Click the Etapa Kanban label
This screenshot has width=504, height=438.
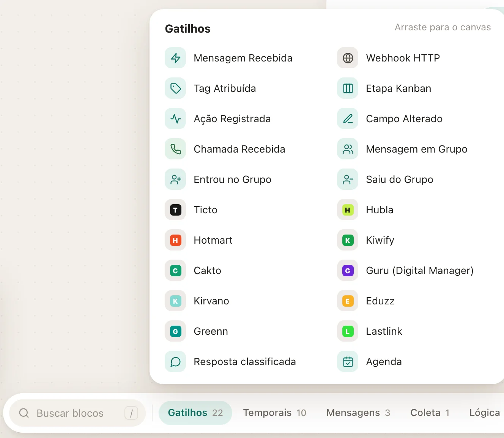coord(398,88)
